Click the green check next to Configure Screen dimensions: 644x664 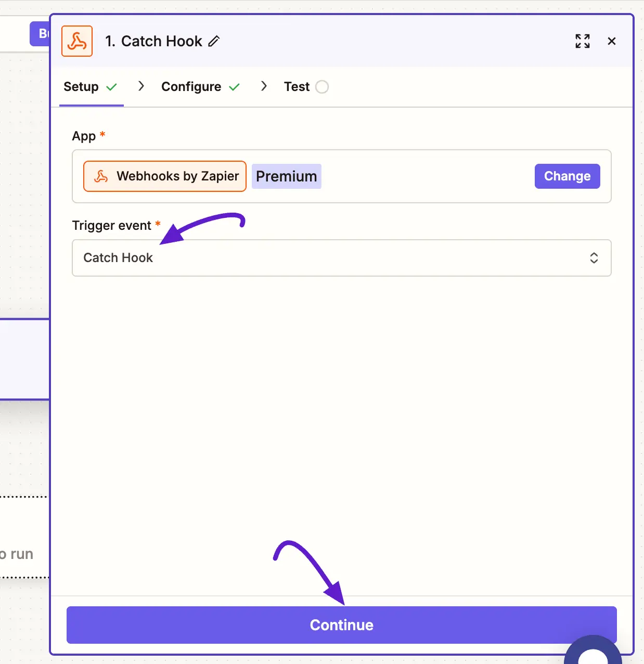tap(234, 87)
